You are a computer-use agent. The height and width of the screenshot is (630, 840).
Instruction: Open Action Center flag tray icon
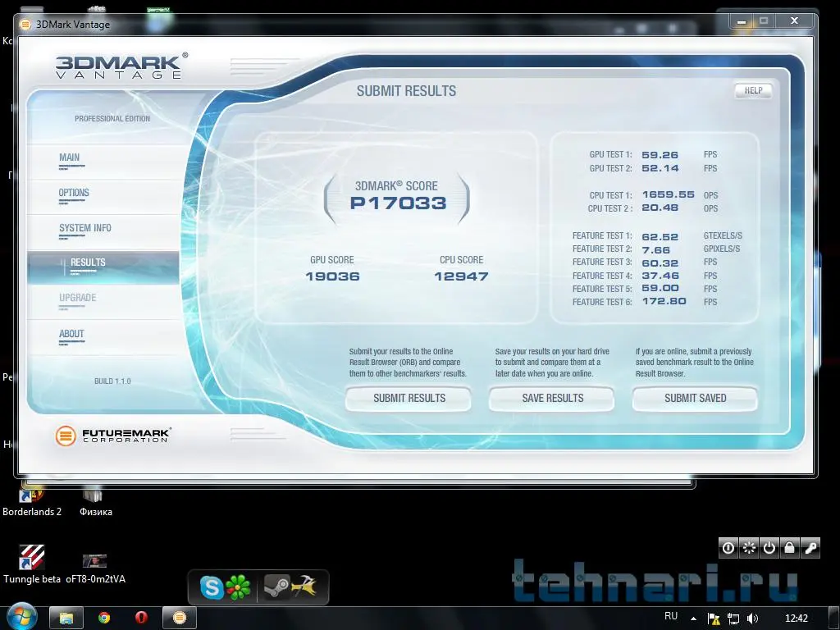tap(714, 619)
